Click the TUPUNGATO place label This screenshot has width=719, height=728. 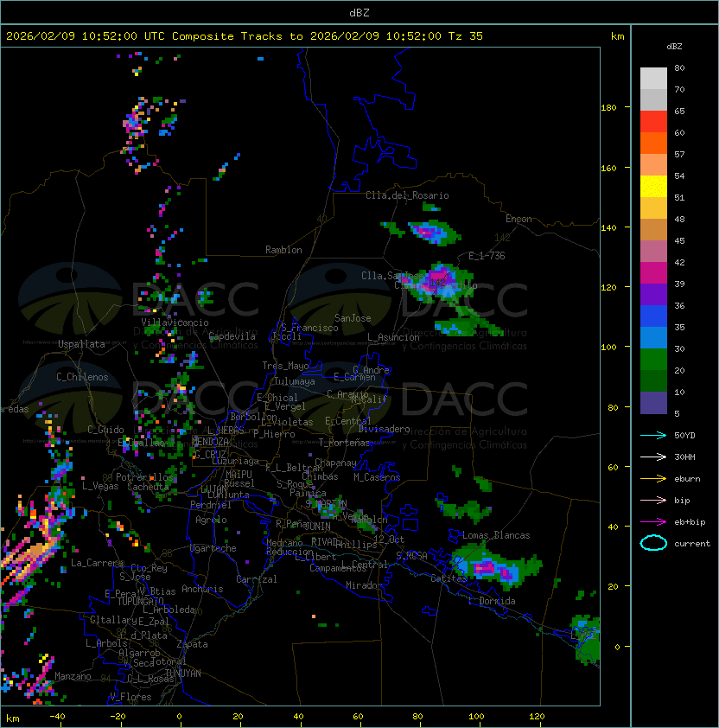[140, 602]
